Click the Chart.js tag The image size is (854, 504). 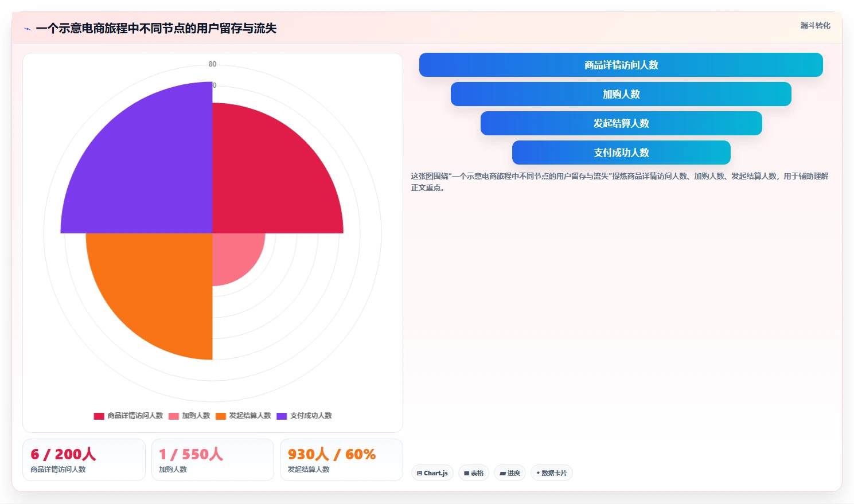(x=432, y=473)
